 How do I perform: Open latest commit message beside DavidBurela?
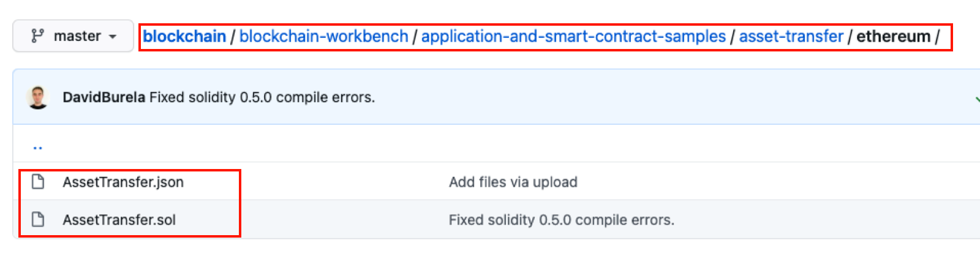[x=262, y=97]
